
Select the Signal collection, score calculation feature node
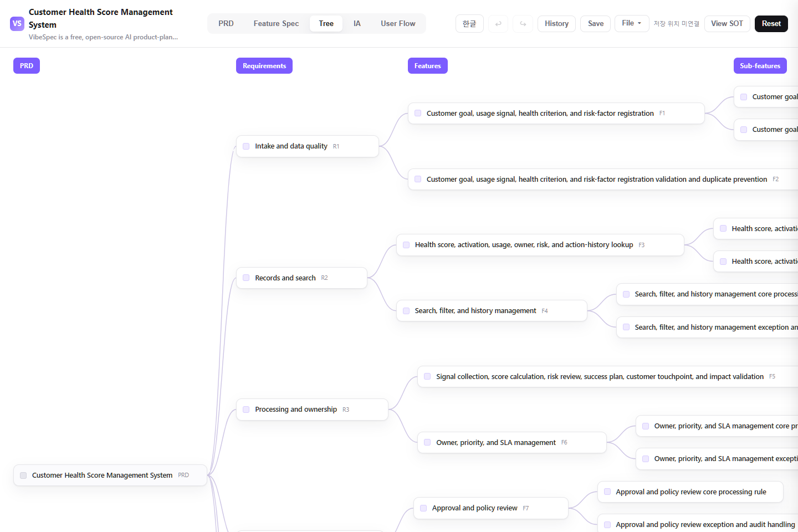click(x=607, y=377)
